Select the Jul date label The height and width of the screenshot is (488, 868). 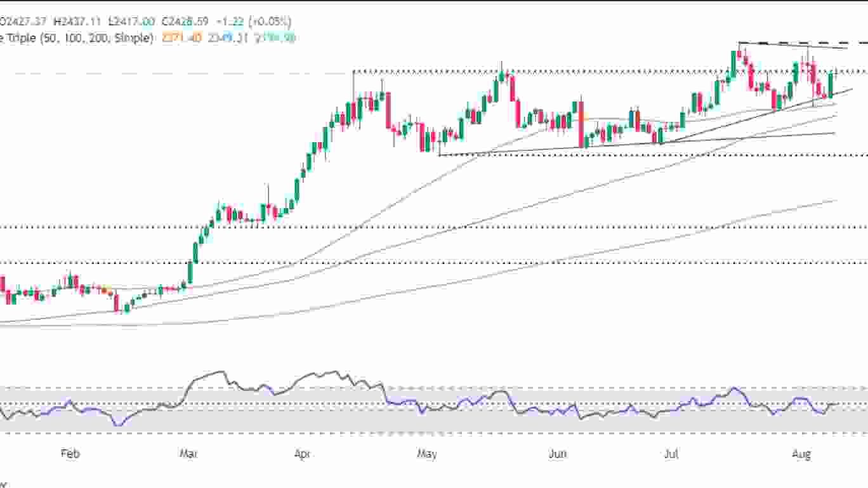[x=671, y=454]
